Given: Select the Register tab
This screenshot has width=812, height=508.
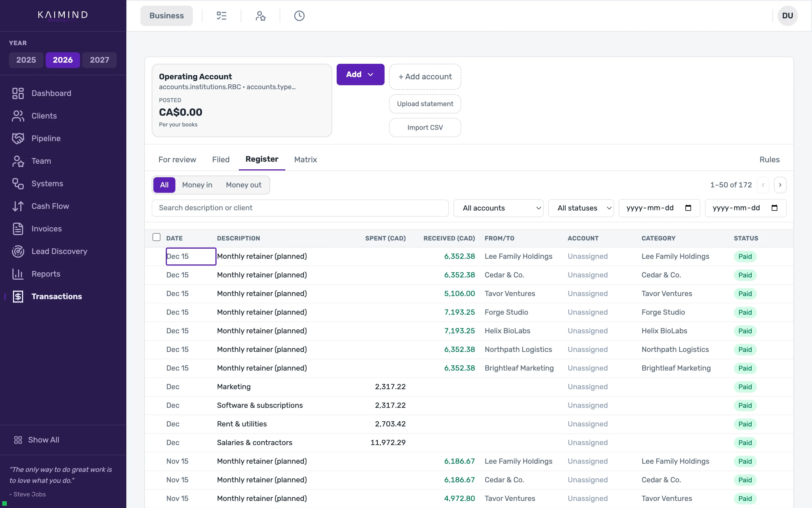Looking at the screenshot, I should tap(262, 159).
